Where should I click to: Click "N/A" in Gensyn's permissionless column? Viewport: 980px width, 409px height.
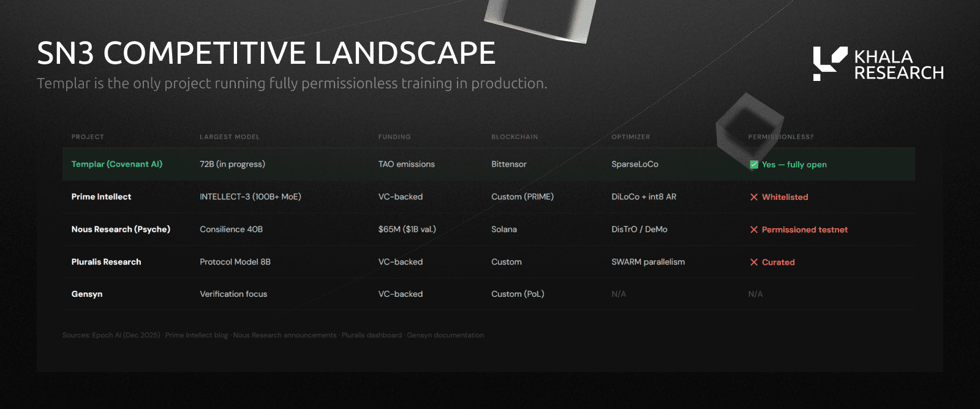tap(755, 294)
